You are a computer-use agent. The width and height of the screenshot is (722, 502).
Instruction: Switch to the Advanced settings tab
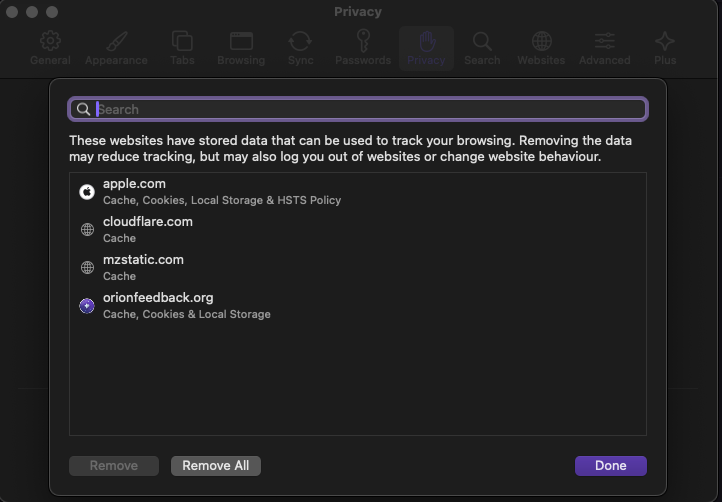[x=604, y=47]
